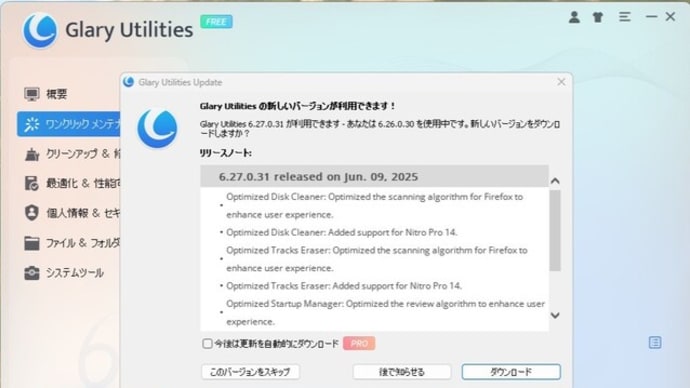Click the システムツール toolbox icon

32,273
